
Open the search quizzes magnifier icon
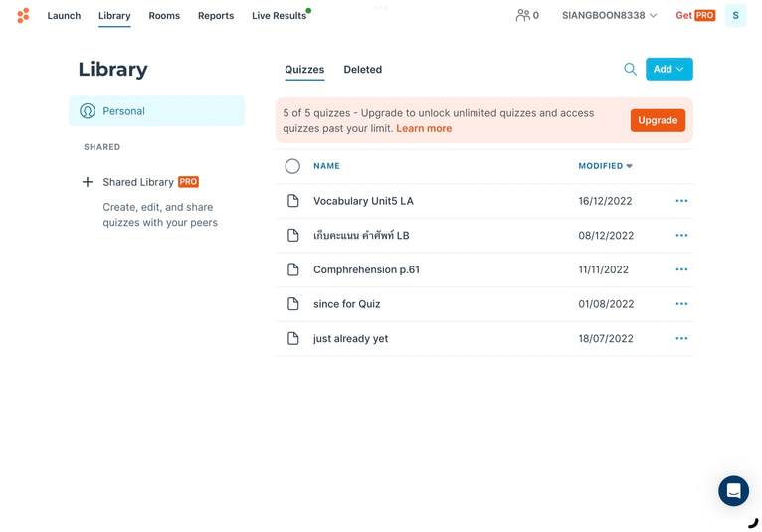(630, 70)
